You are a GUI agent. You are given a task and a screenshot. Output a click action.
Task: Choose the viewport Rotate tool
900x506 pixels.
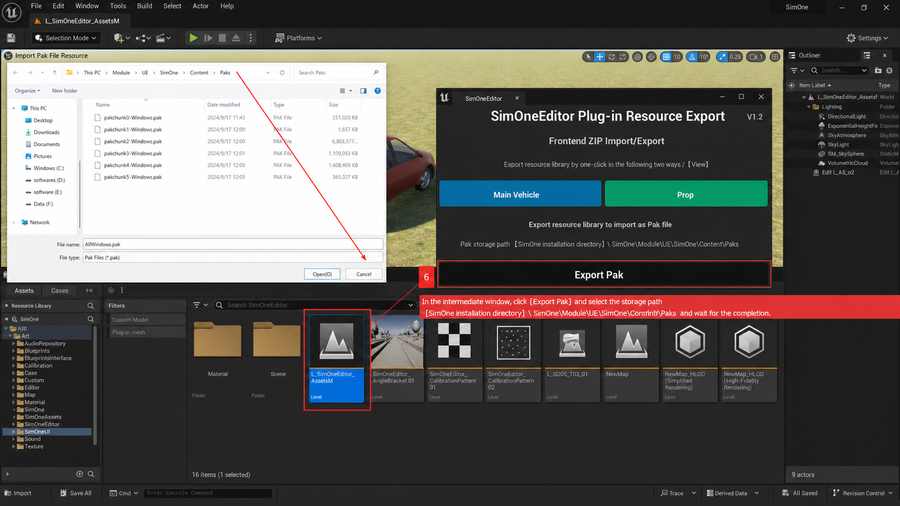coord(611,56)
